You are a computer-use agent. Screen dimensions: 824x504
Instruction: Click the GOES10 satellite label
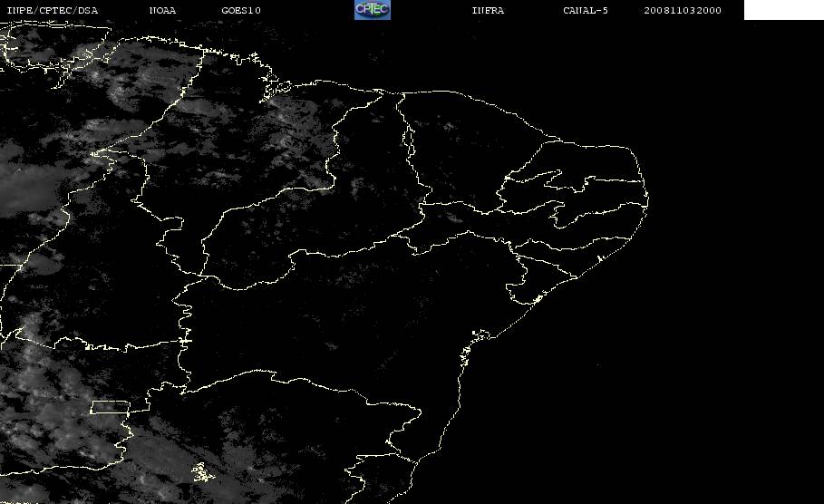241,11
